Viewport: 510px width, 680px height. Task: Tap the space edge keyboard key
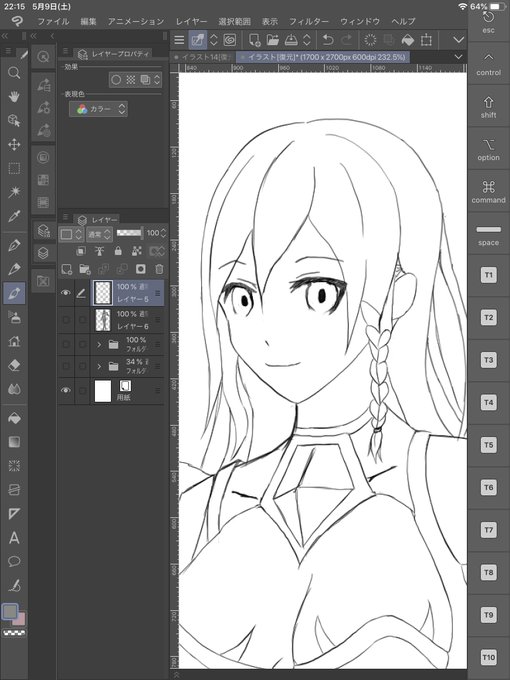point(488,234)
